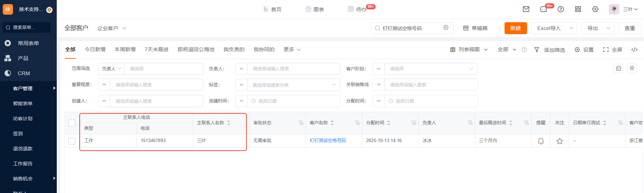Star the customer row to follow
The image size is (644, 193).
coord(560,141)
